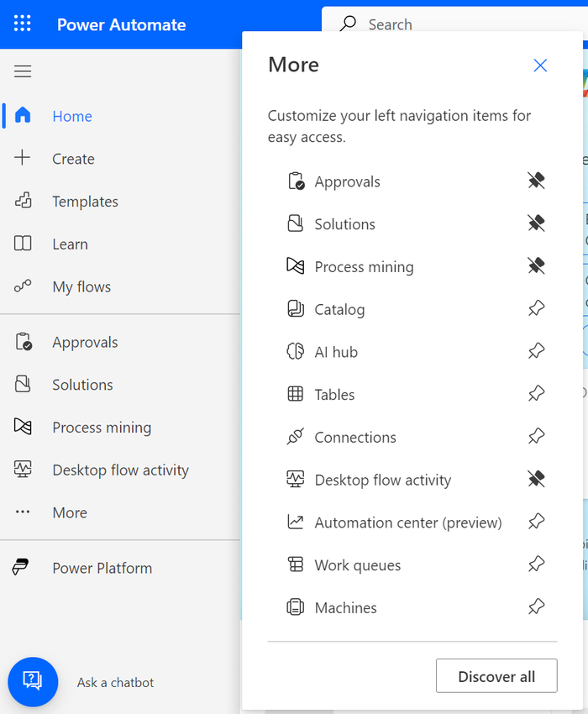Collapse the left navigation hamburger menu
Image resolution: width=588 pixels, height=714 pixels.
pyautogui.click(x=23, y=71)
